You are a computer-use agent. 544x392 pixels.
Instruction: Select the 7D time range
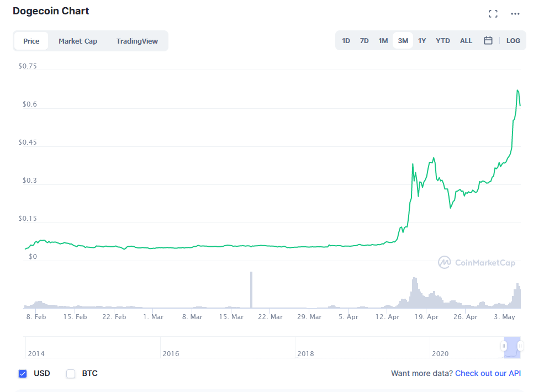coord(365,41)
